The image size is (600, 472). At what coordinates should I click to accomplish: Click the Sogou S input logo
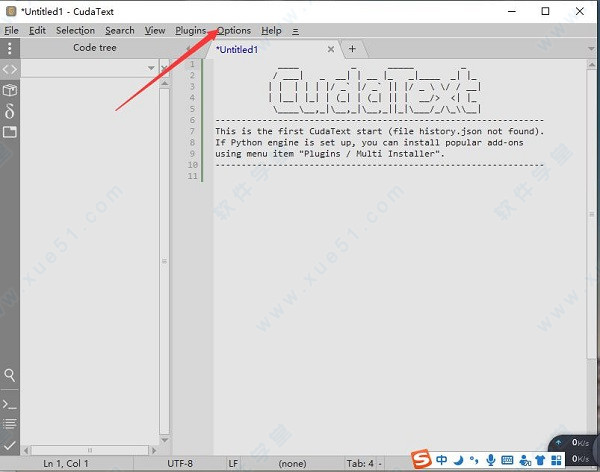click(x=422, y=459)
